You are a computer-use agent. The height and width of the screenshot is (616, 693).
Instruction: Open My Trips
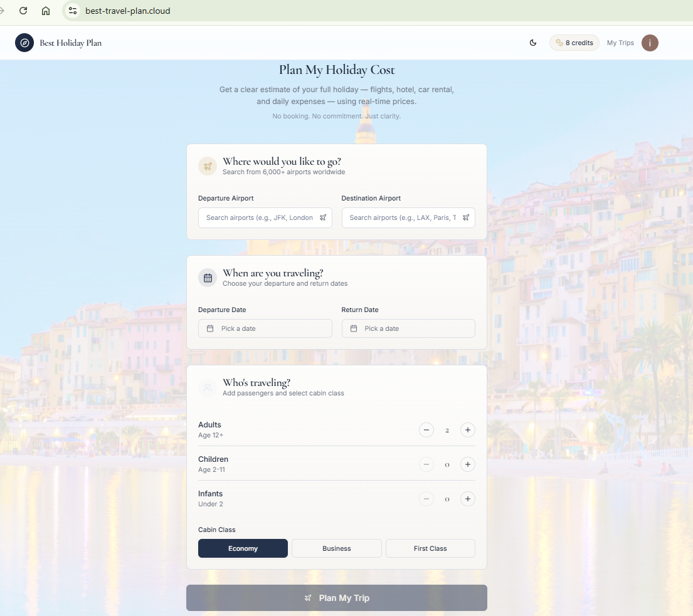pyautogui.click(x=620, y=43)
